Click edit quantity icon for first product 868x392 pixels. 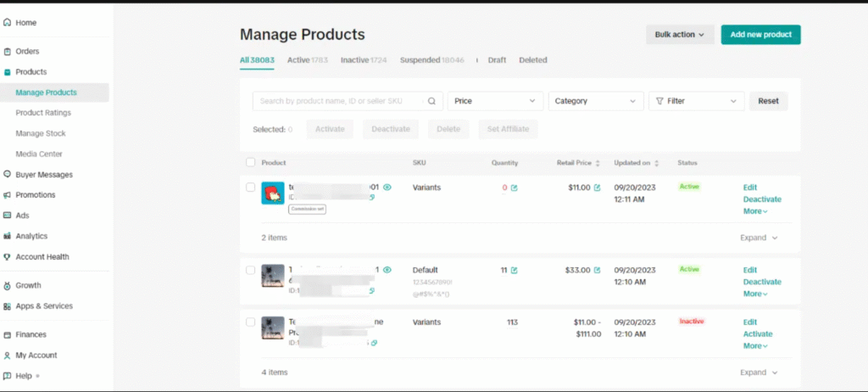point(515,188)
